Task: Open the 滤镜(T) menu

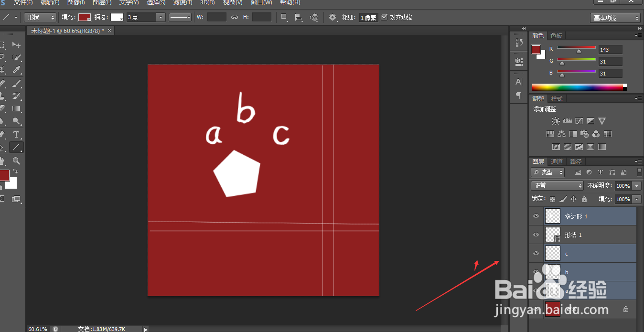Action: (x=182, y=2)
